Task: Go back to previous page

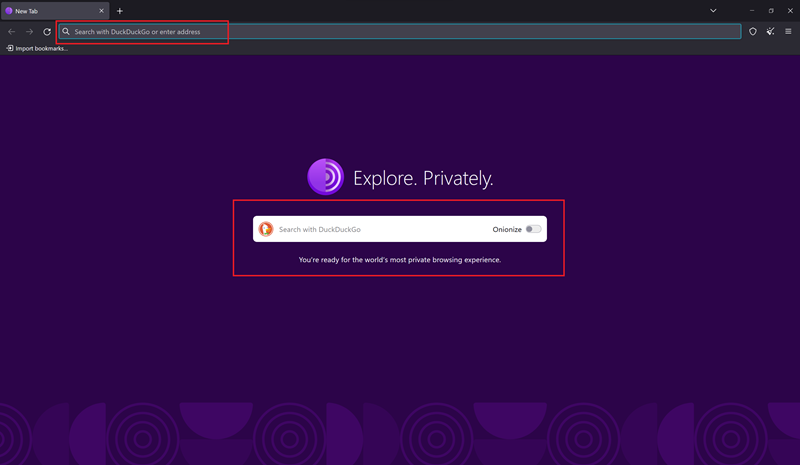Action: 11,32
